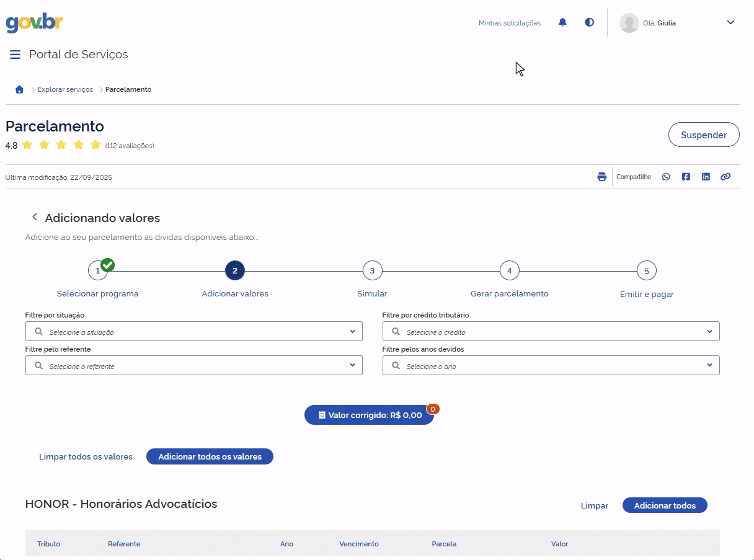Toggle high contrast mode icon

[589, 22]
